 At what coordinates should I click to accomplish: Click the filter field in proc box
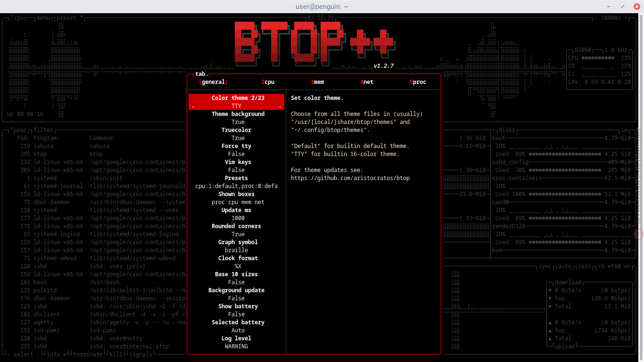43,130
